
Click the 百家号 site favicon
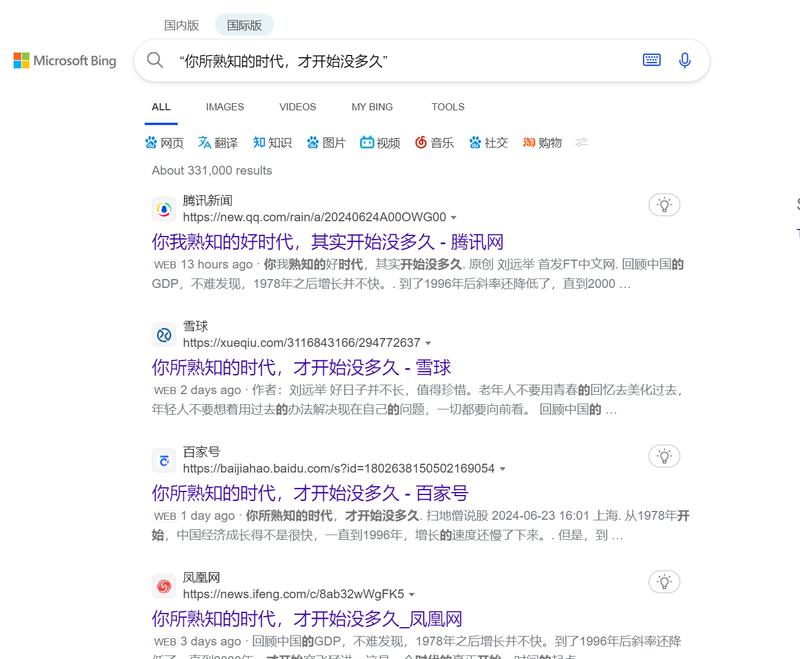(x=164, y=461)
